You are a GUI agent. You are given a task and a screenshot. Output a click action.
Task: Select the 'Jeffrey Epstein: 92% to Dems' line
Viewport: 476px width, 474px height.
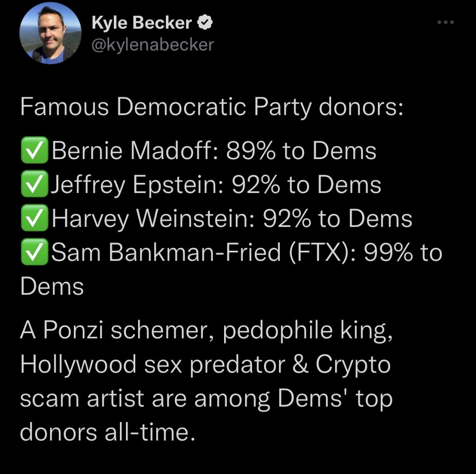(216, 185)
